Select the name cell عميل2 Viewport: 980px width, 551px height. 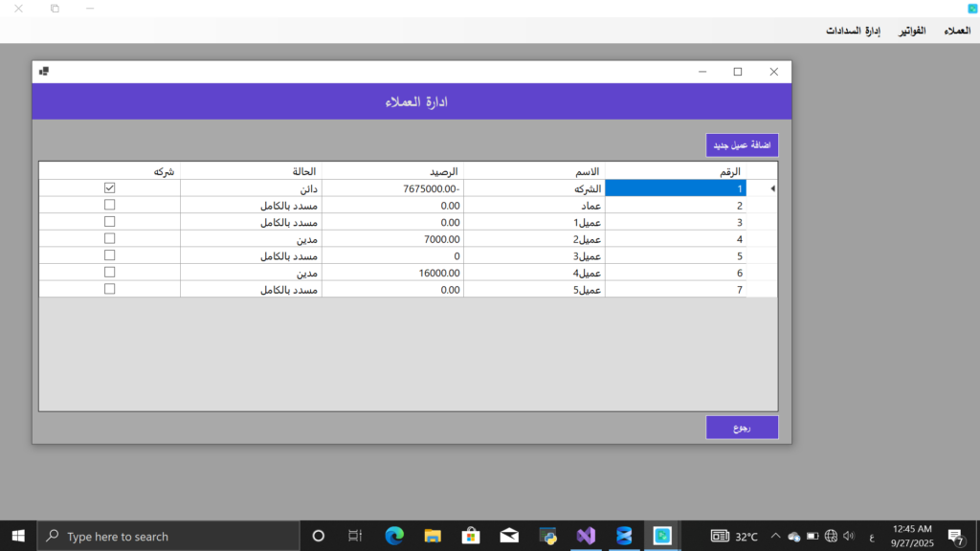[534, 238]
